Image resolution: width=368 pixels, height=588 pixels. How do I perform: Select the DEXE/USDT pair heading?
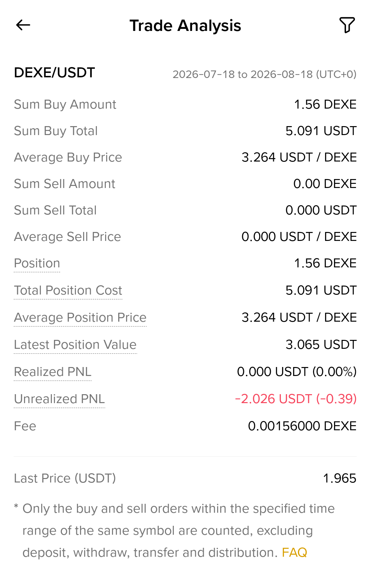[54, 73]
